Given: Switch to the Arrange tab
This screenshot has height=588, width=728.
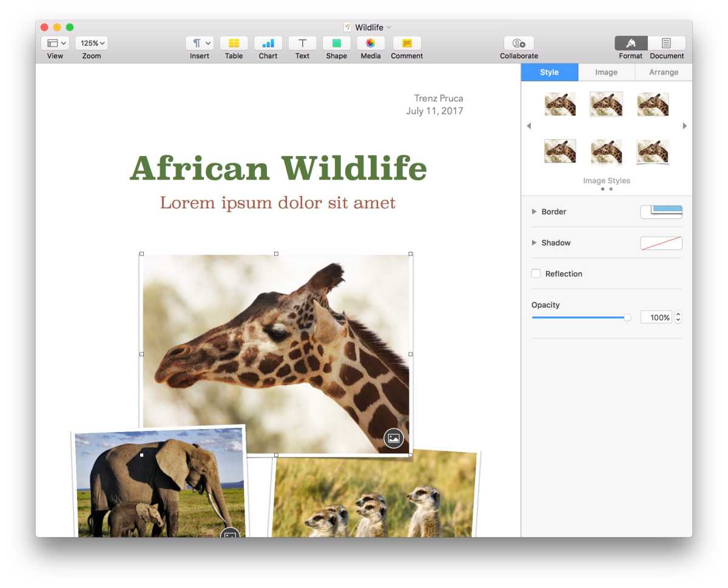Looking at the screenshot, I should tap(663, 72).
